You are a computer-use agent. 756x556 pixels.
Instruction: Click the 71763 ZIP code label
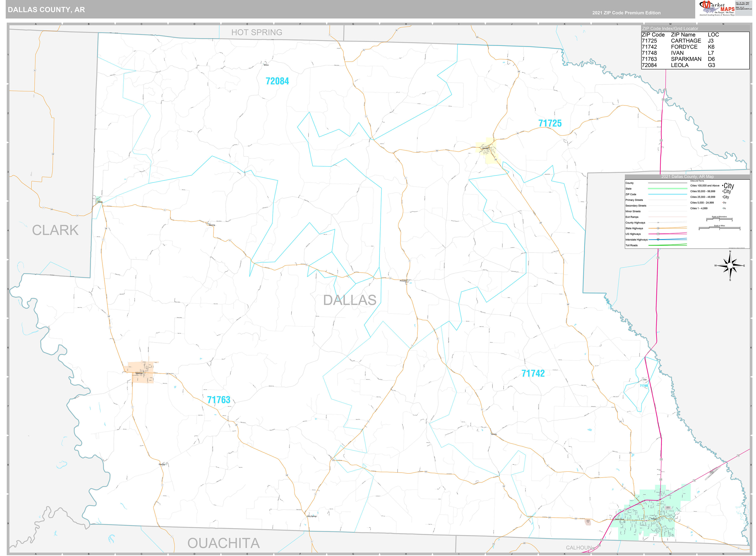(218, 400)
